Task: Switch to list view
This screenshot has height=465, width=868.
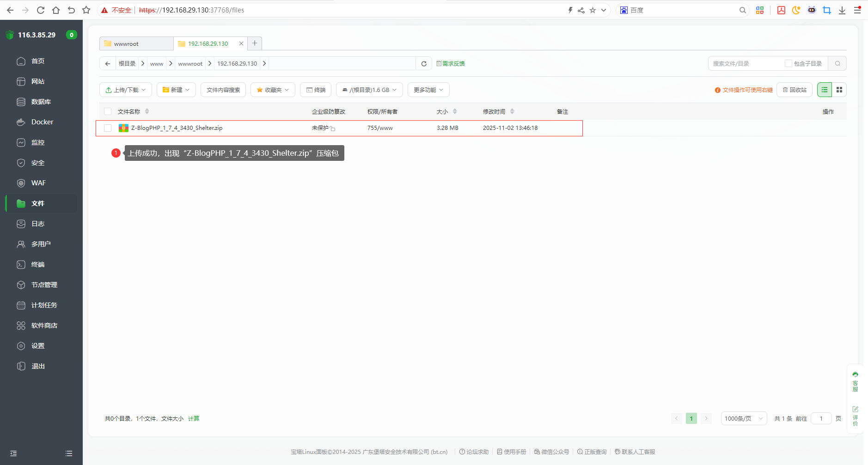Action: point(825,90)
